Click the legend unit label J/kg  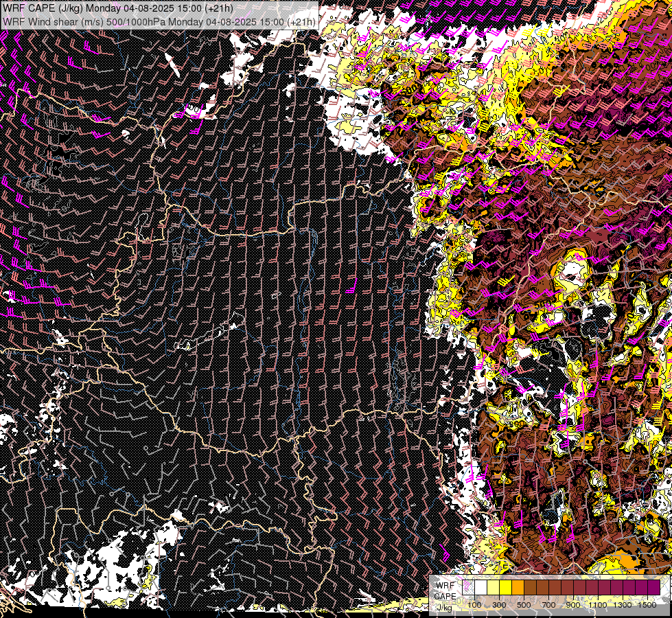(444, 608)
